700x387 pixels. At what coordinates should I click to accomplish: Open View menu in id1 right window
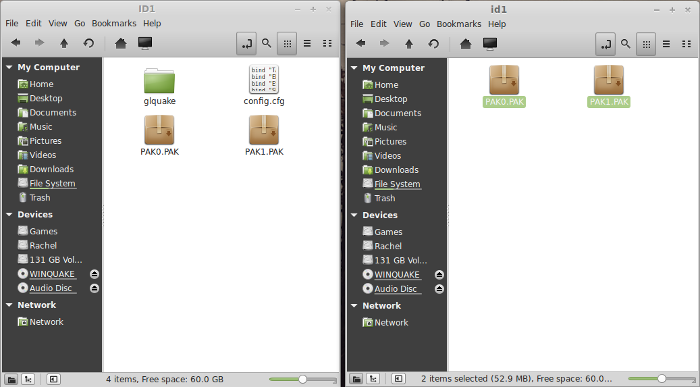pyautogui.click(x=403, y=24)
